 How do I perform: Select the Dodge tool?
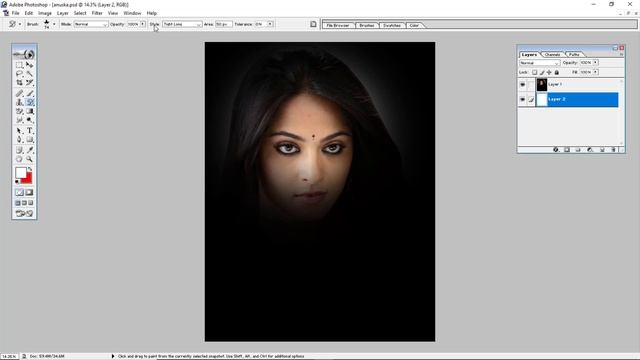(x=29, y=120)
